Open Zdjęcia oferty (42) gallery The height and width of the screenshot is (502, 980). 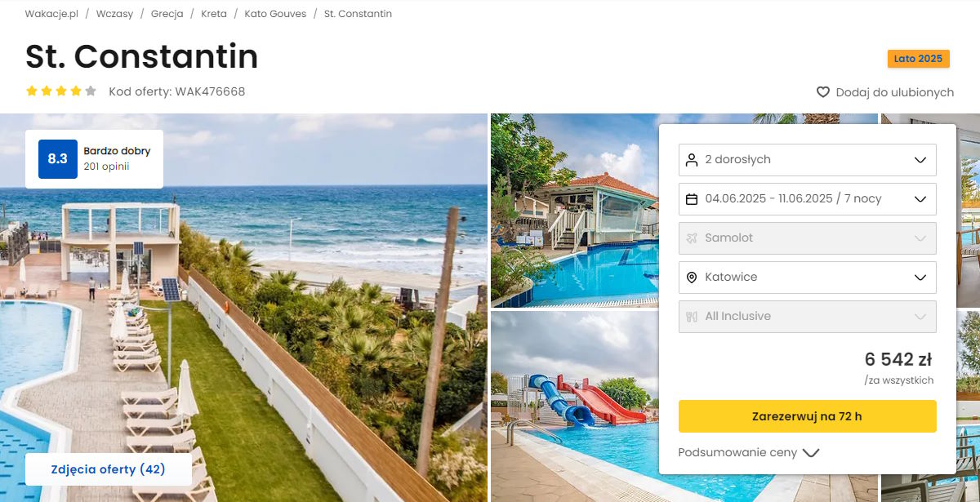(109, 469)
